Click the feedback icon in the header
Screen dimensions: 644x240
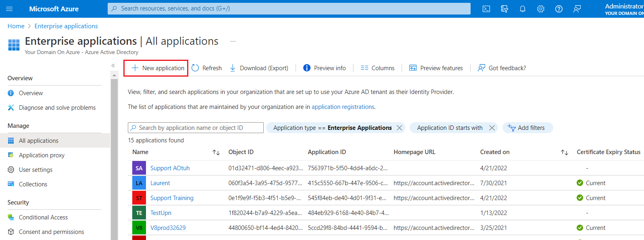577,9
